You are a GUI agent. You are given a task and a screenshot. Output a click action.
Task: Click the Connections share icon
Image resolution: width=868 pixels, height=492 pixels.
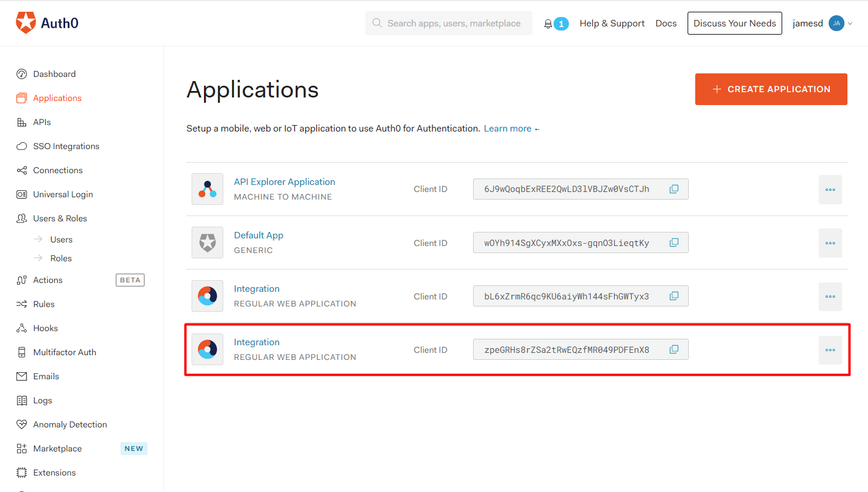coord(22,170)
